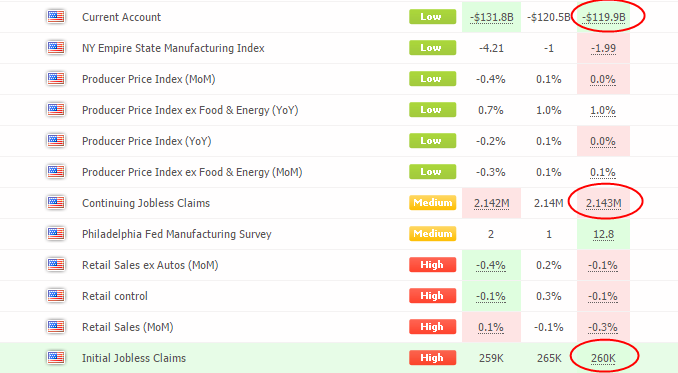Select the flag beside Initial Jobless Claims
Screen dimensions: 678x373
[x=55, y=358]
